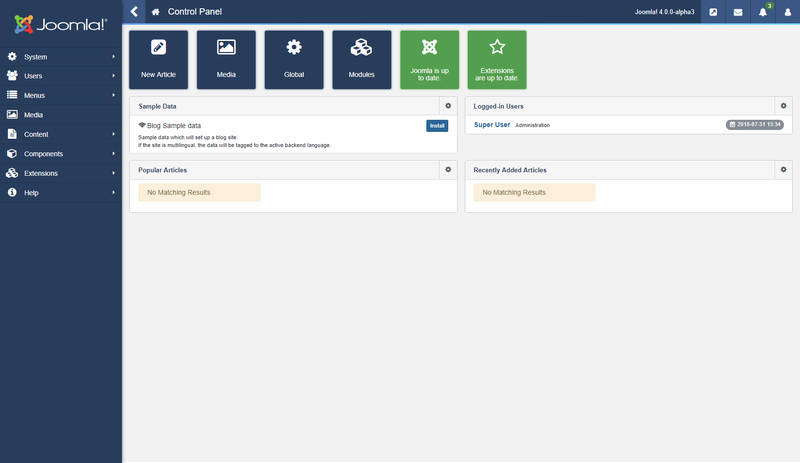Click the login date badge

(755, 125)
